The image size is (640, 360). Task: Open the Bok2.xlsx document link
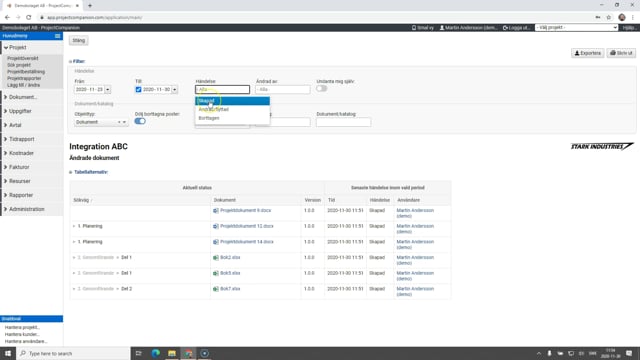click(x=230, y=258)
